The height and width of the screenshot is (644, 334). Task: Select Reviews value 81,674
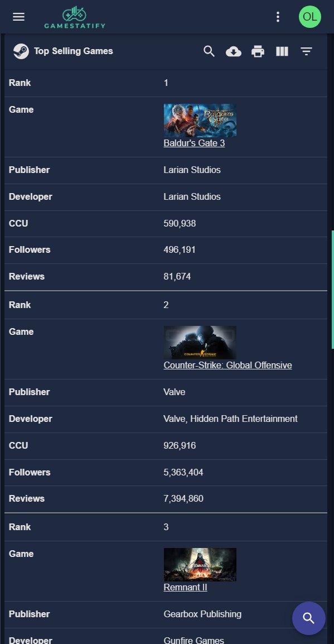(x=177, y=276)
